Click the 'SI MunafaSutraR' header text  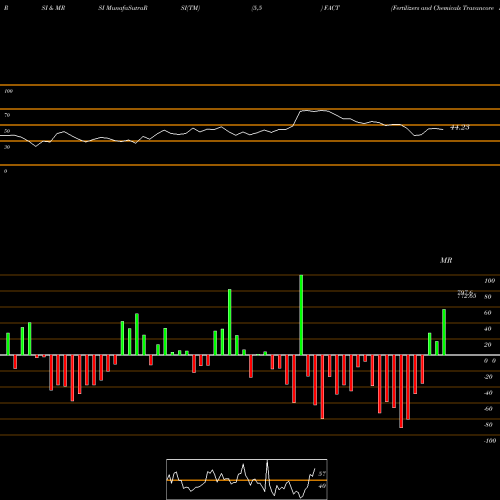point(123,8)
